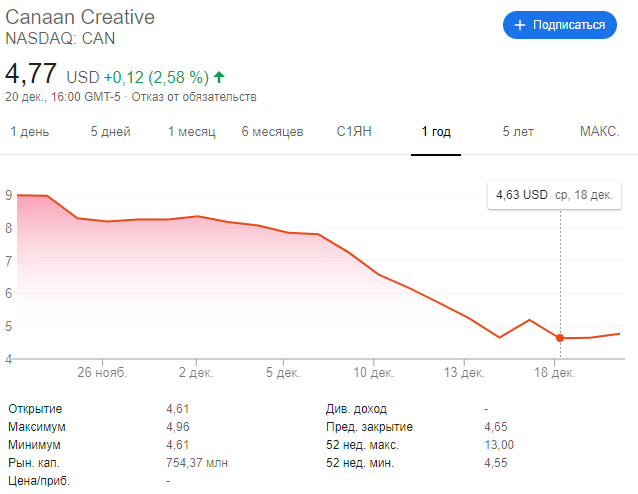Screen dimensions: 638x494
Task: Click the active 1 год tab
Action: (436, 132)
